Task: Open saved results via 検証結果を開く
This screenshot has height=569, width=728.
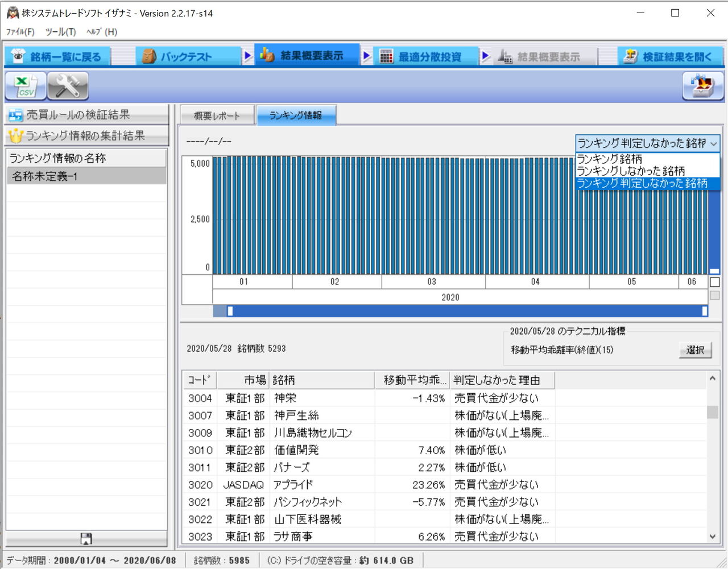Action: (671, 56)
